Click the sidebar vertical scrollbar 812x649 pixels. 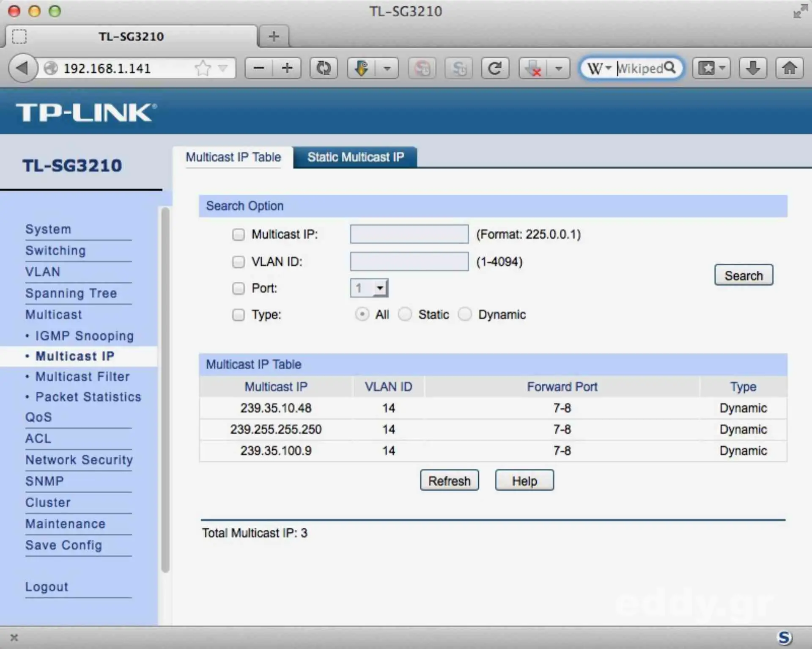click(165, 389)
